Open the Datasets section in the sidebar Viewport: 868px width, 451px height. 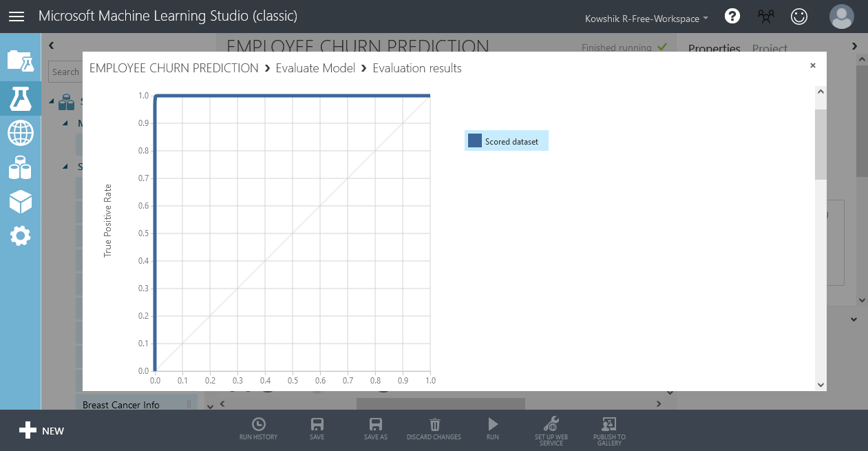21,167
